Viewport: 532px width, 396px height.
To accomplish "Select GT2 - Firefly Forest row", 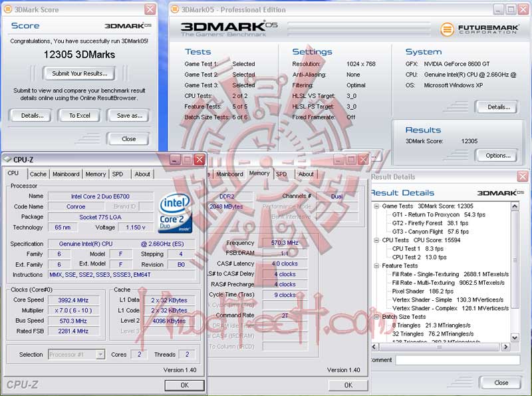I will [430, 223].
